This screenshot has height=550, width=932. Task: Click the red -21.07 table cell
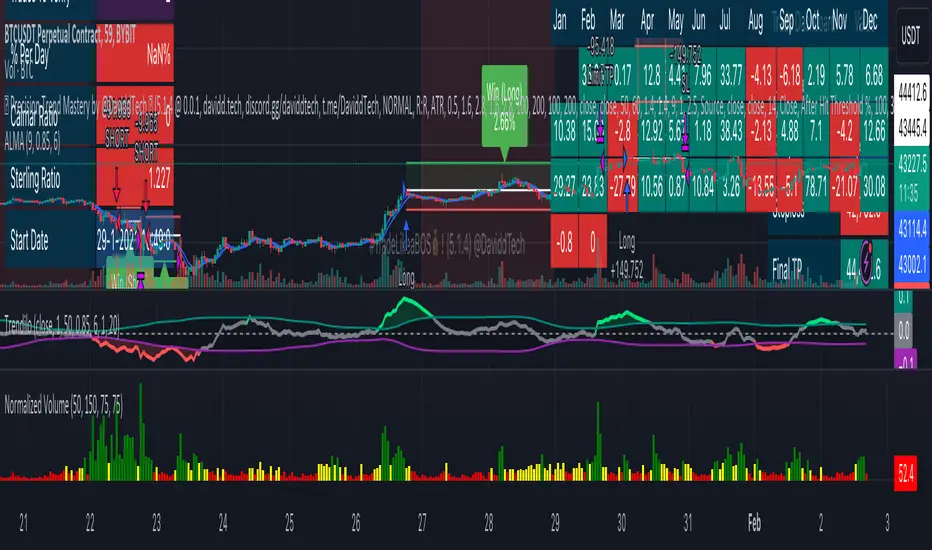844,186
